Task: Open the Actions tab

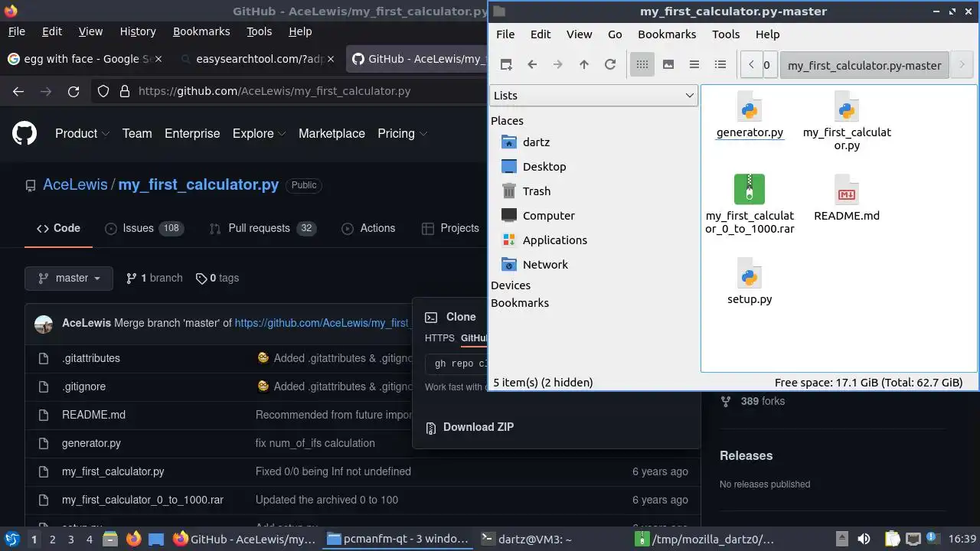Action: pyautogui.click(x=368, y=228)
